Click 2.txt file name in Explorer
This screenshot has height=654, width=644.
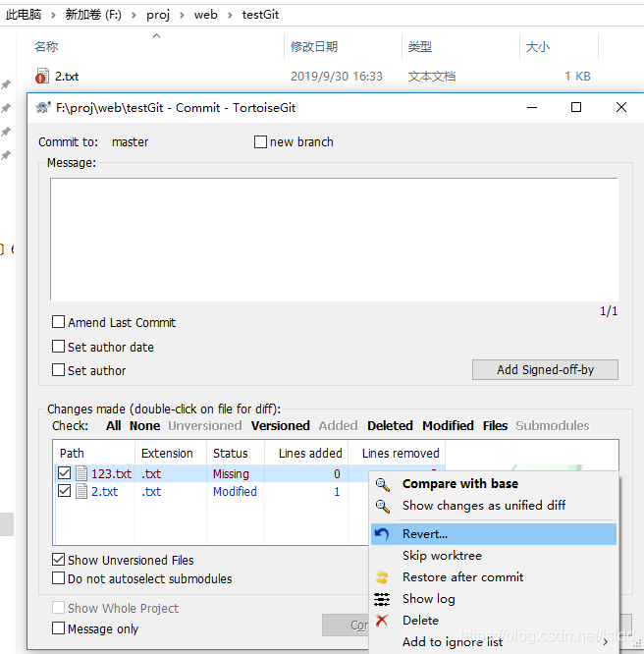pyautogui.click(x=67, y=77)
